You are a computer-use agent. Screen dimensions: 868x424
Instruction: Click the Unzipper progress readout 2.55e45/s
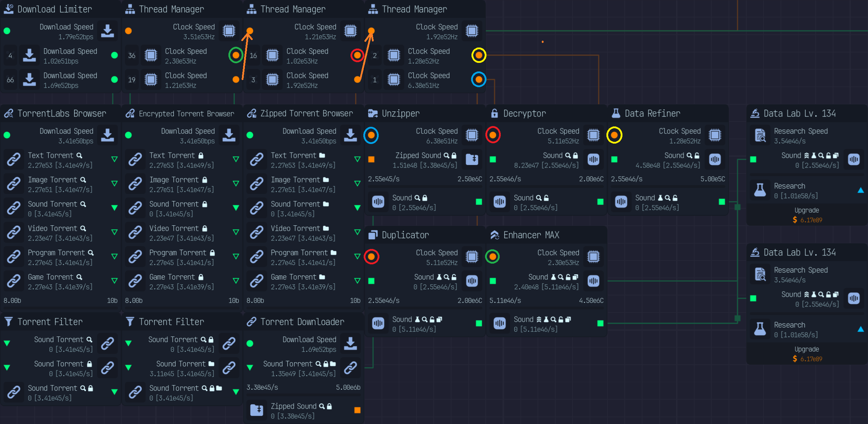(384, 179)
